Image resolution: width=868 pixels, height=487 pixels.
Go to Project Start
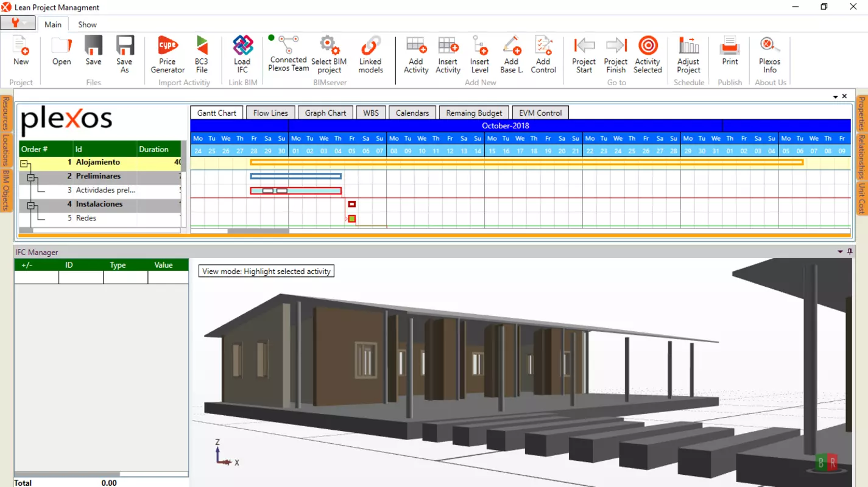[584, 54]
